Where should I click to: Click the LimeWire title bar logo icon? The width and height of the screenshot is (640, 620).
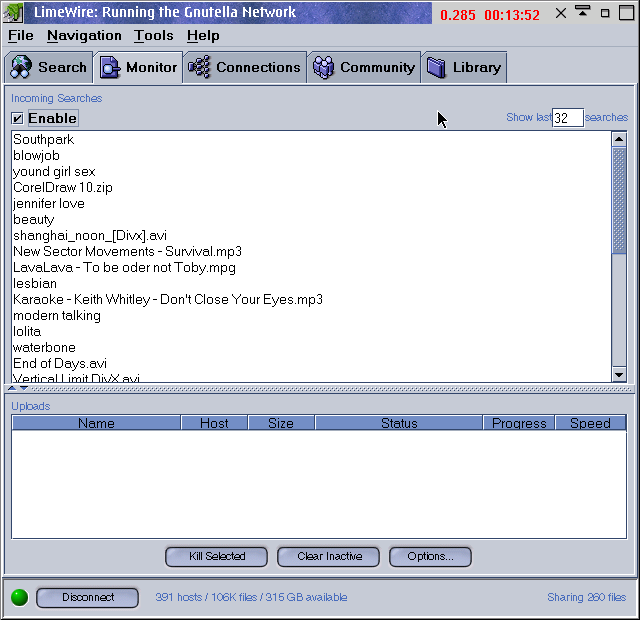(13, 12)
